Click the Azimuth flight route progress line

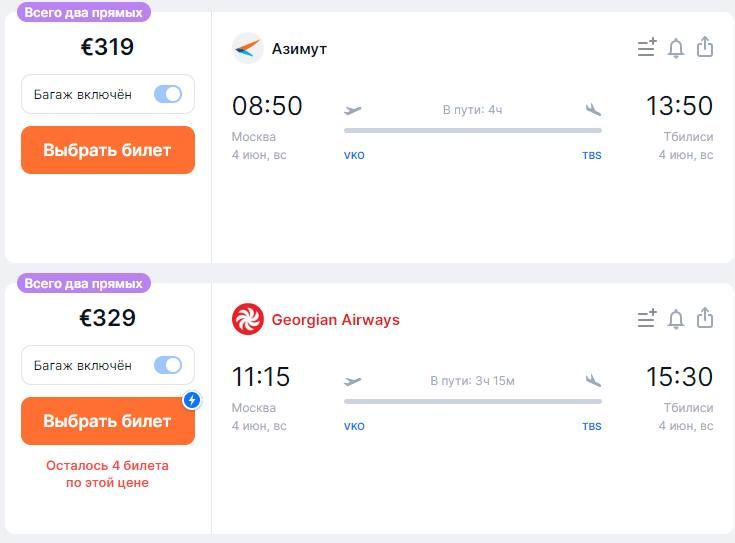[472, 130]
